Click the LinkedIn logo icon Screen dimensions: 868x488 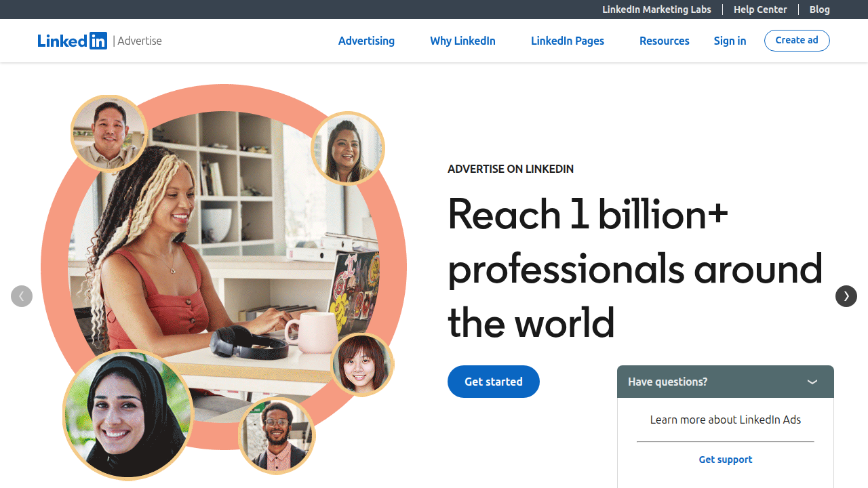(x=73, y=41)
